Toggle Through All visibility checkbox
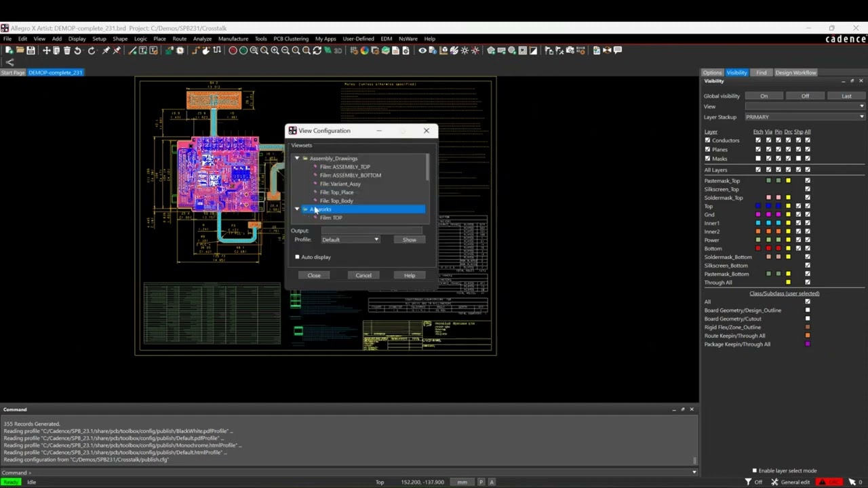868x488 pixels. point(808,282)
